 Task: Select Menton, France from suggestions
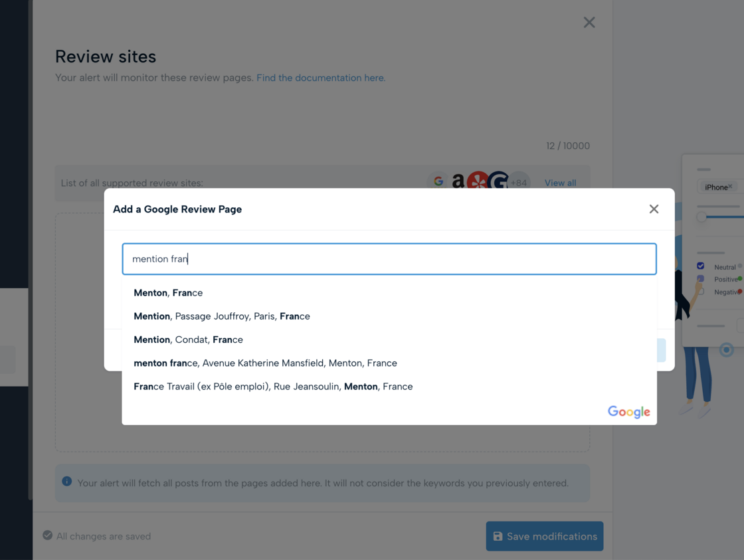coord(167,292)
